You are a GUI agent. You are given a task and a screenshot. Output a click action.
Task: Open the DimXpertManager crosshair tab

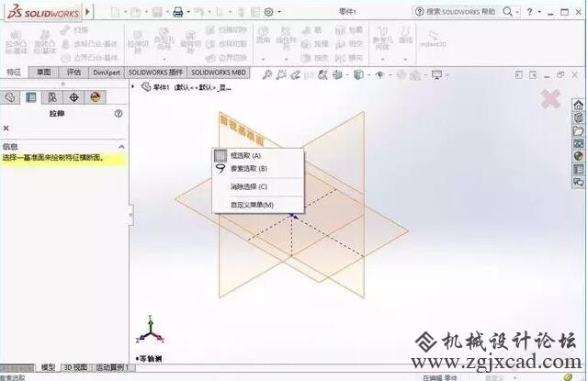(x=73, y=97)
